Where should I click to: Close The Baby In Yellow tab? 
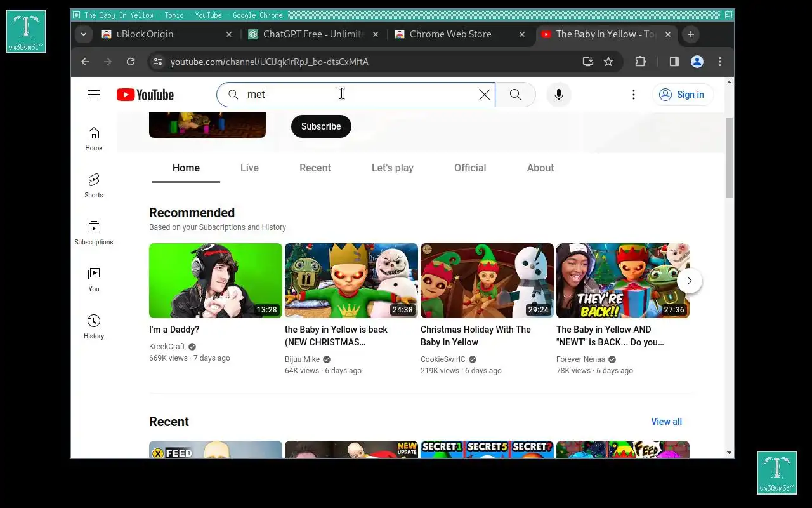[668, 34]
